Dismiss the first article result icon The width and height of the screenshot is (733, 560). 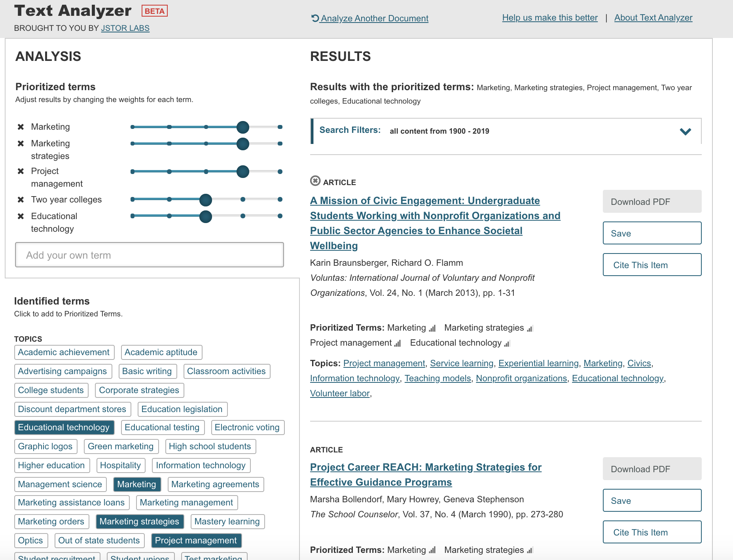coord(315,181)
